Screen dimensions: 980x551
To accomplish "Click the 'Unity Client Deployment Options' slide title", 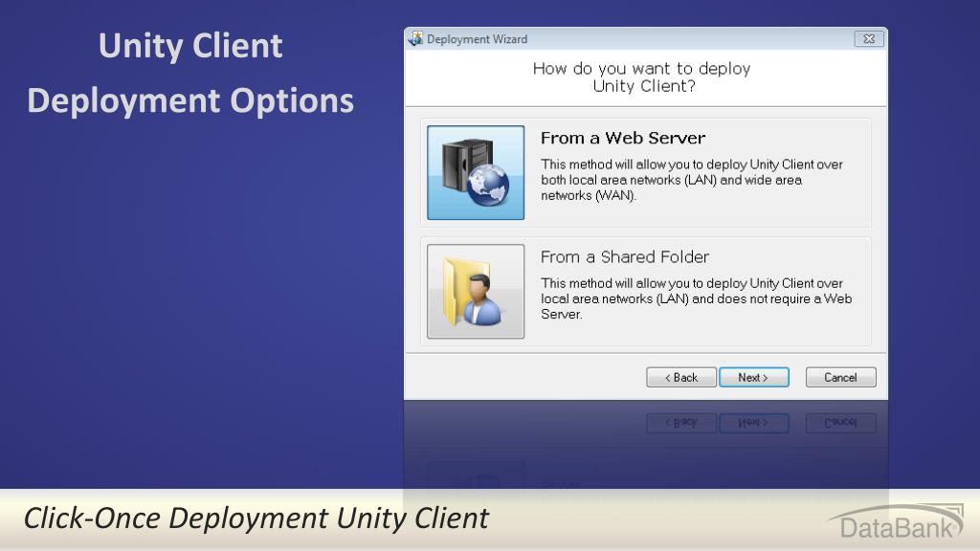I will [190, 73].
